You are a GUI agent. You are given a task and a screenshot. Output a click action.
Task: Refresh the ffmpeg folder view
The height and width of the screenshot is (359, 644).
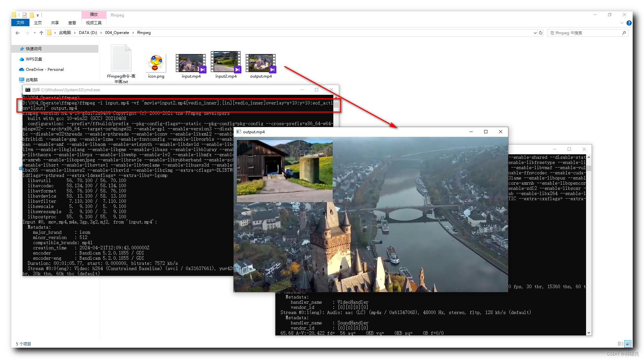(x=540, y=33)
